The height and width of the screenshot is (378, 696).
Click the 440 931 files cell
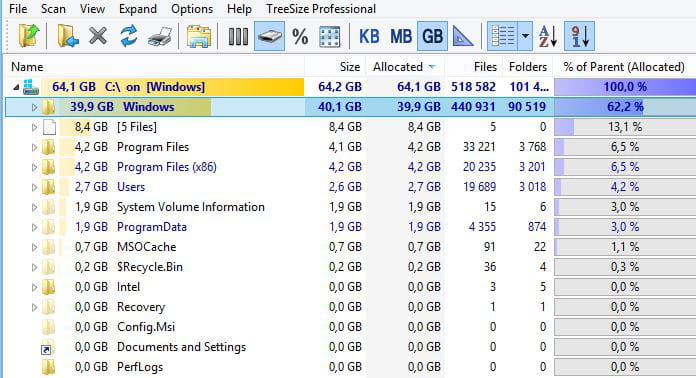473,107
